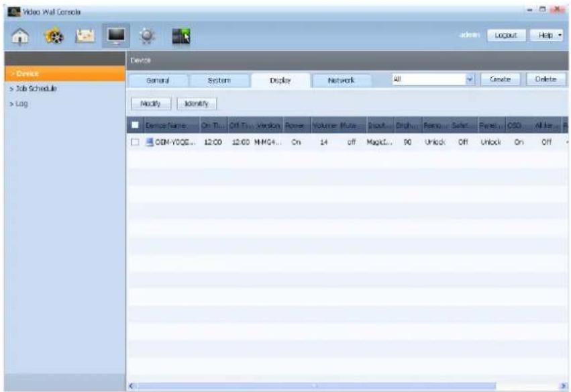Click the volume value 14
This screenshot has height=392, width=571.
pos(323,142)
